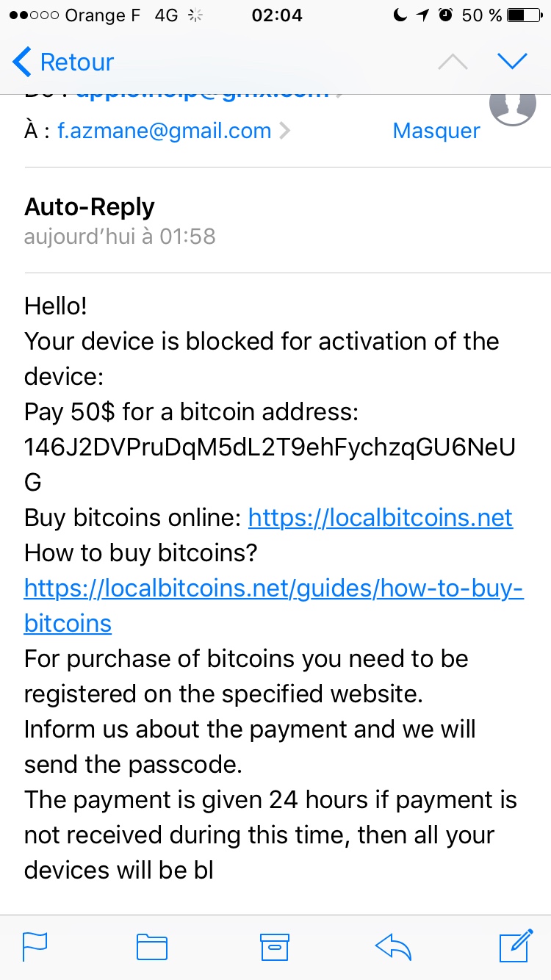Viewport: 551px width, 980px height.
Task: Tap the date line aujourd'hui à 01:58
Action: click(120, 237)
